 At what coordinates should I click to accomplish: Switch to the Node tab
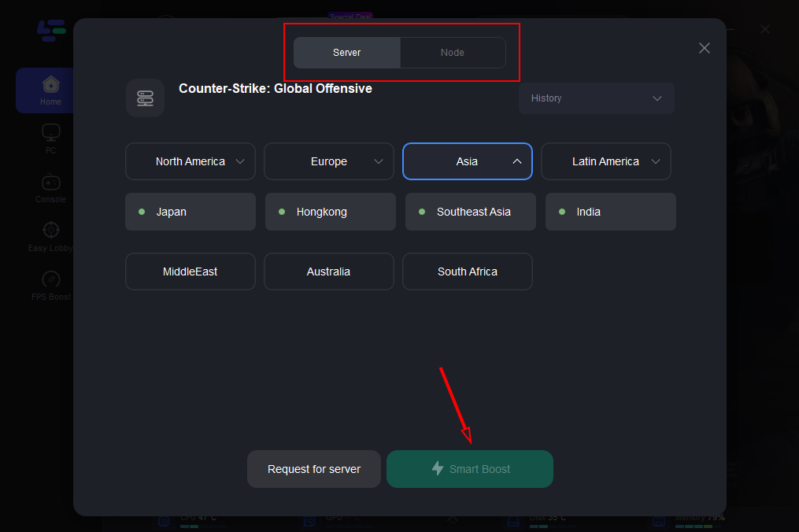[453, 53]
